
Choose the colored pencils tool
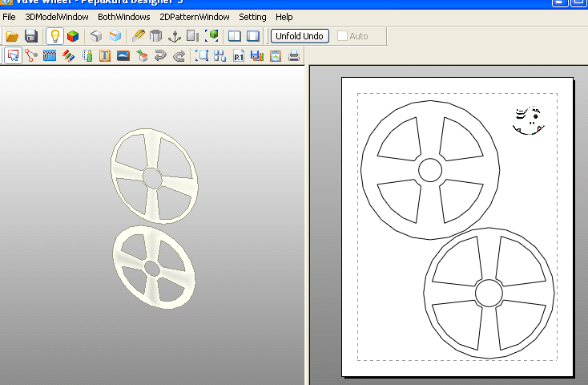tap(68, 56)
